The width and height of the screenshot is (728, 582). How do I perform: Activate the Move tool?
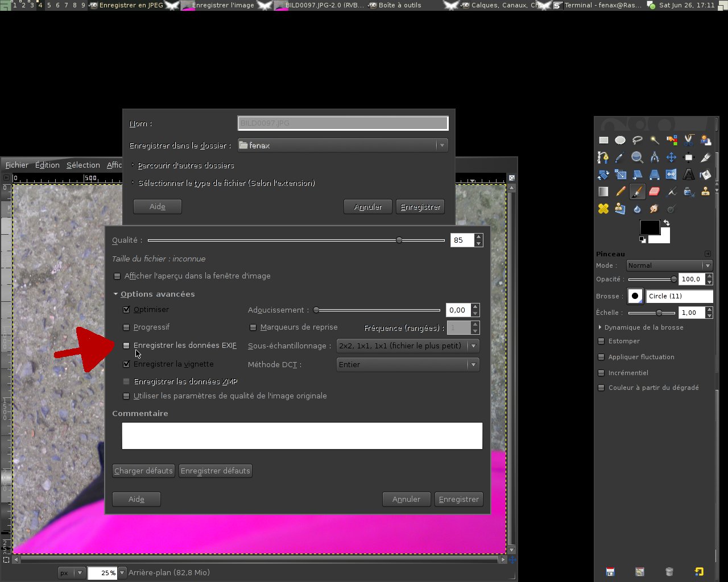pyautogui.click(x=671, y=157)
